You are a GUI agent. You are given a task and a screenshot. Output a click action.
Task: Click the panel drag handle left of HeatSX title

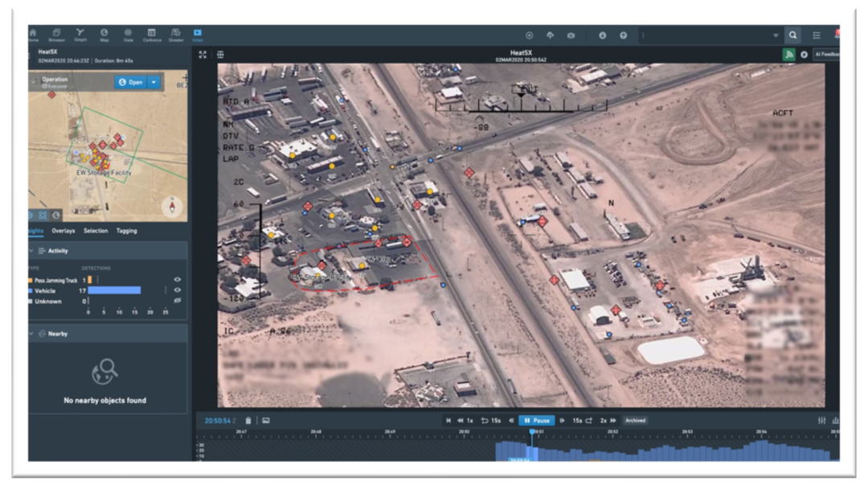pos(30,55)
